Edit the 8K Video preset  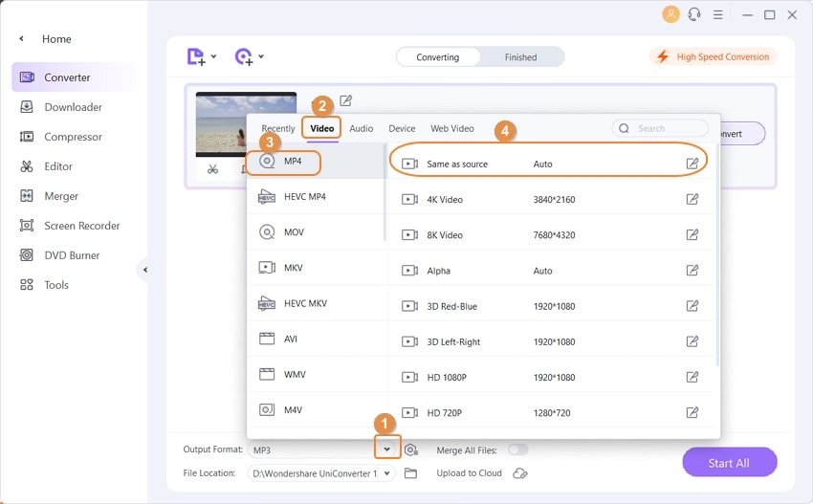coord(692,235)
